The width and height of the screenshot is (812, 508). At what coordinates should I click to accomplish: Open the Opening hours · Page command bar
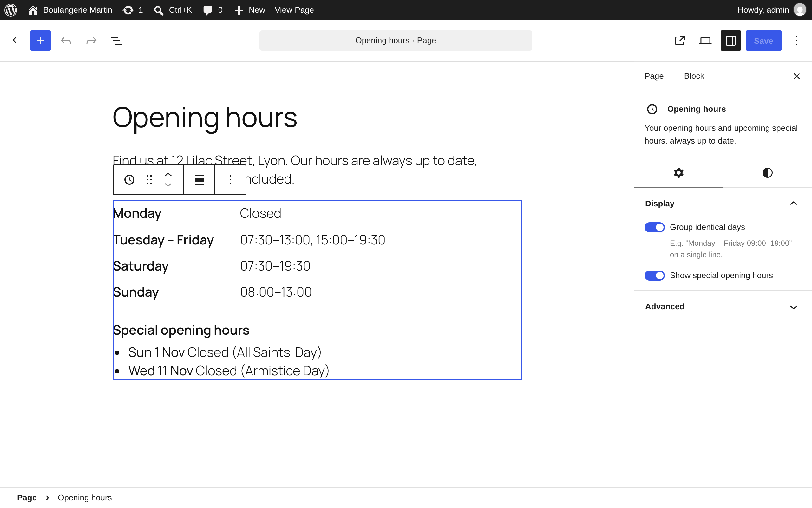click(x=396, y=41)
